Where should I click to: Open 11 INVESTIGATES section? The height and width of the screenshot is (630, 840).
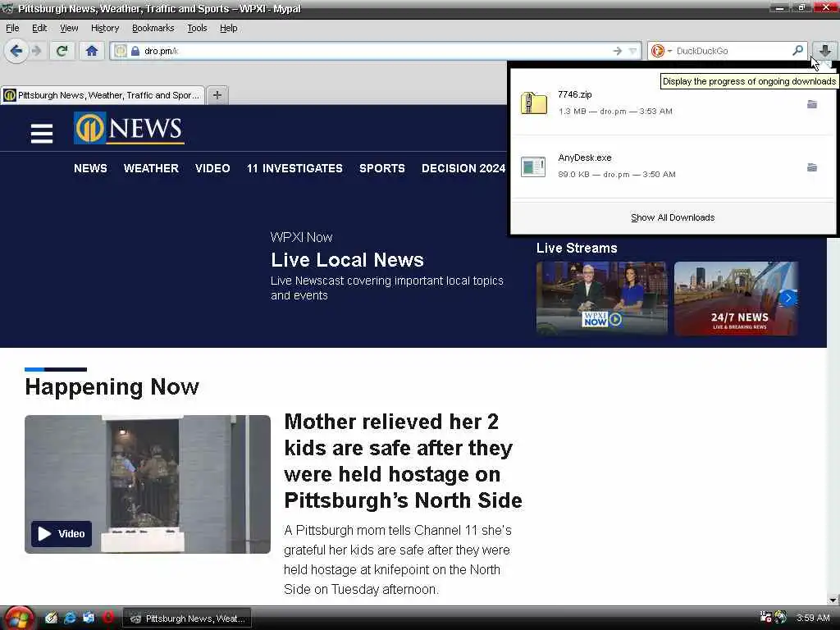pos(294,168)
